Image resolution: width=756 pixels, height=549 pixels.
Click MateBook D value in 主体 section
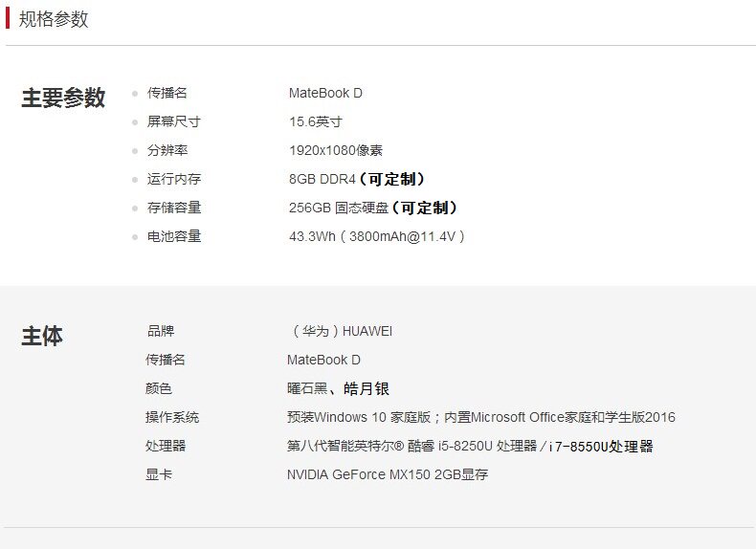(x=323, y=360)
